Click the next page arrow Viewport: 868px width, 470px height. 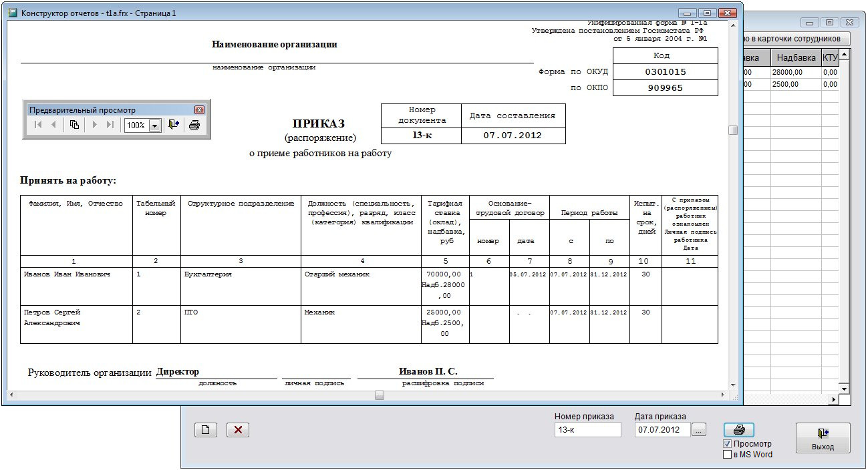click(x=94, y=125)
